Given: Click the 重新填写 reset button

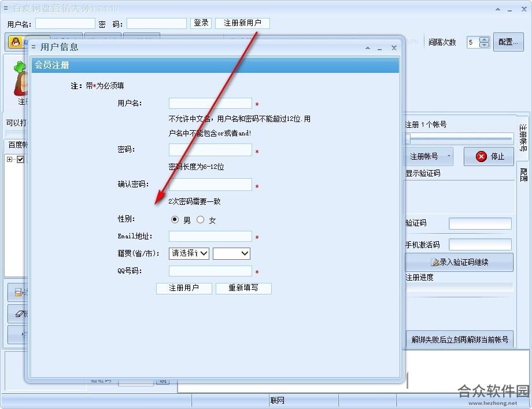Looking at the screenshot, I should pyautogui.click(x=243, y=288).
